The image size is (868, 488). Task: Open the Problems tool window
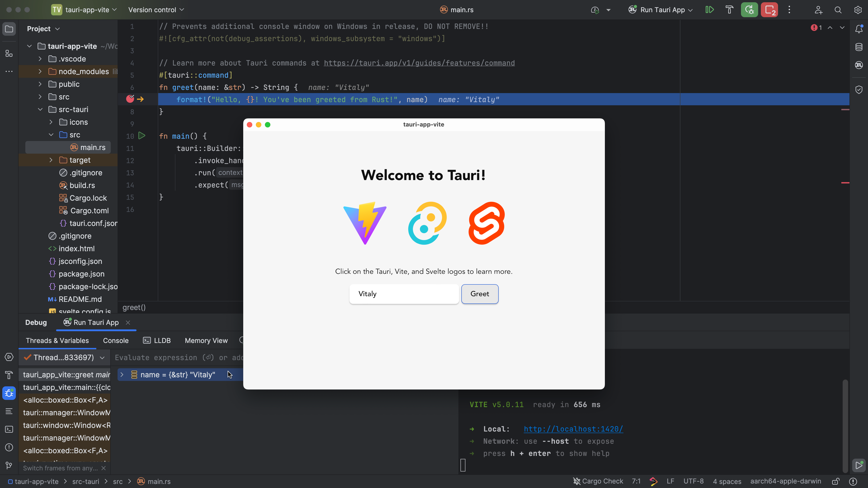pos(9,448)
